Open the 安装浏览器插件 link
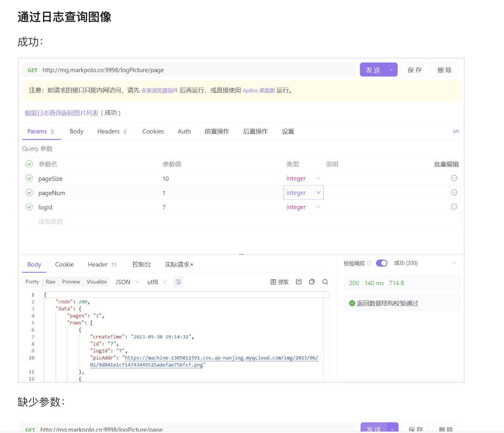 [159, 90]
